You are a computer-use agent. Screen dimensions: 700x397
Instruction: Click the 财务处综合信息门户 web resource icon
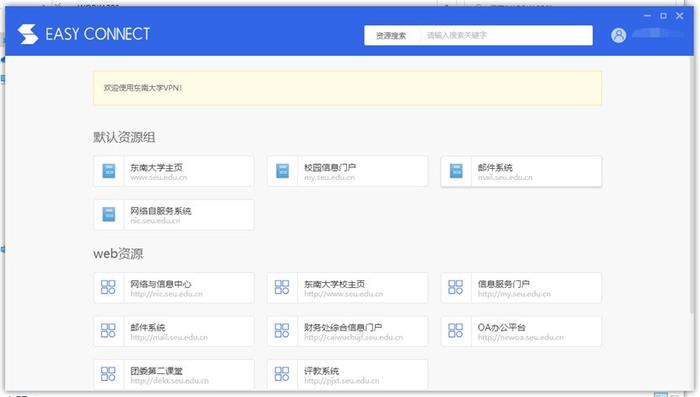[x=282, y=330]
